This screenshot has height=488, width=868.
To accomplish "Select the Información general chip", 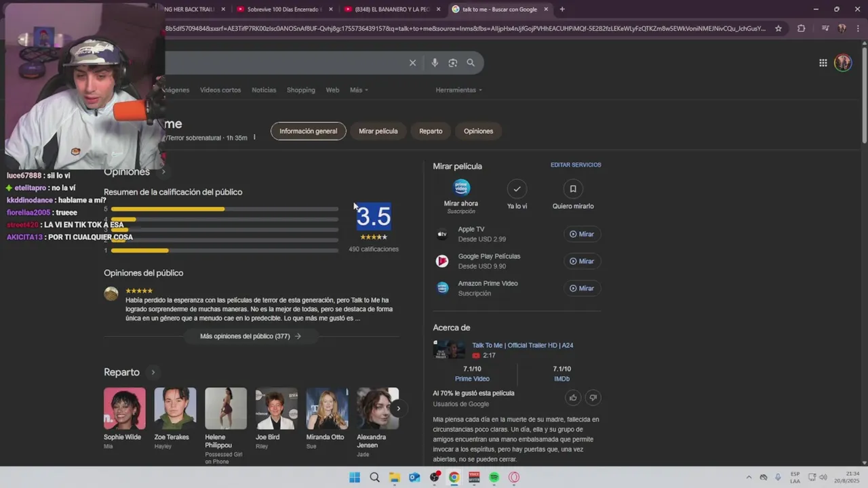I will pyautogui.click(x=309, y=131).
